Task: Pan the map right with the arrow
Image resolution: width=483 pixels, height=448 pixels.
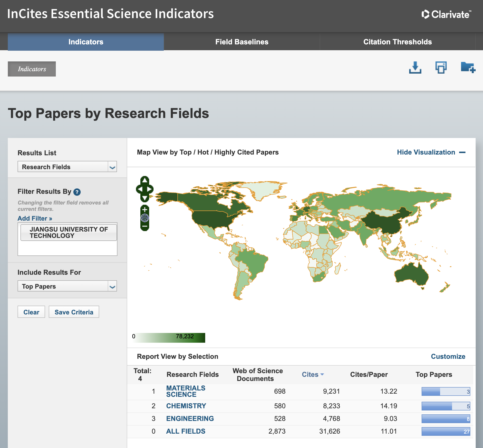Action: pos(150,189)
